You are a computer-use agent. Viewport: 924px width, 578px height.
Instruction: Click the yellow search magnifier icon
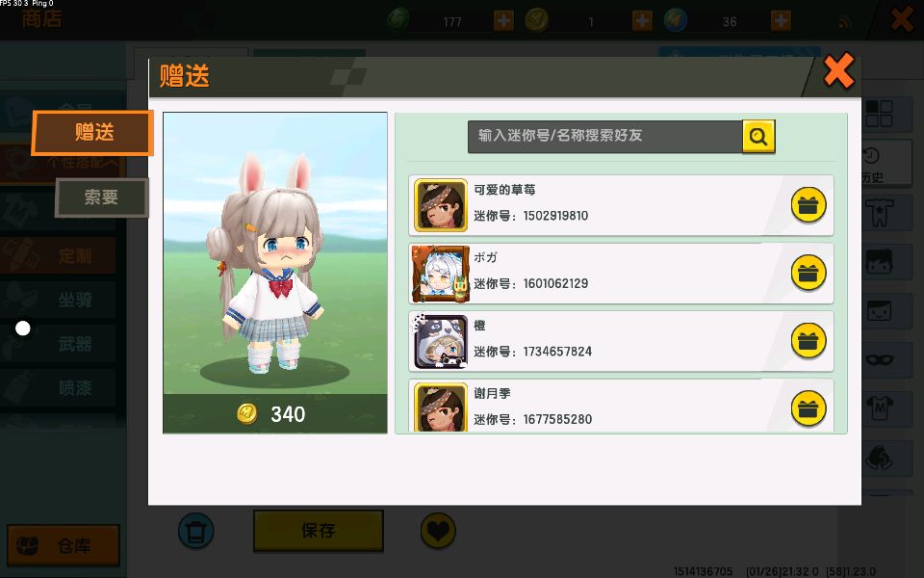(x=758, y=136)
